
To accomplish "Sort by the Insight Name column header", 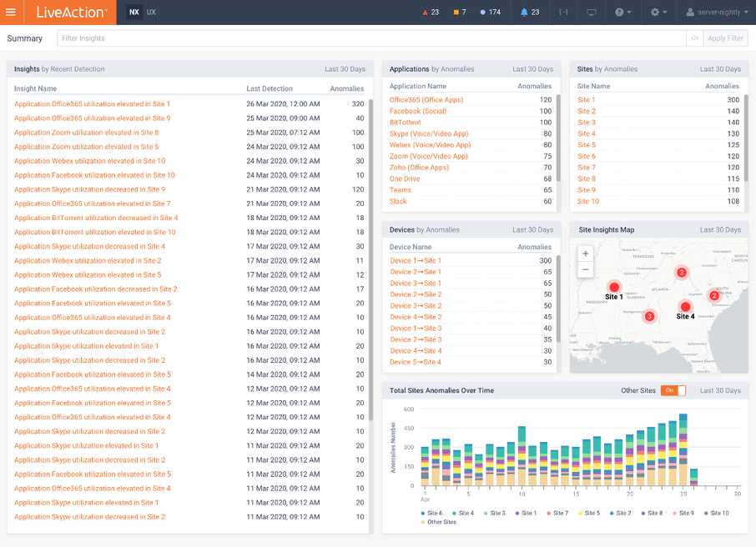I will coord(35,88).
